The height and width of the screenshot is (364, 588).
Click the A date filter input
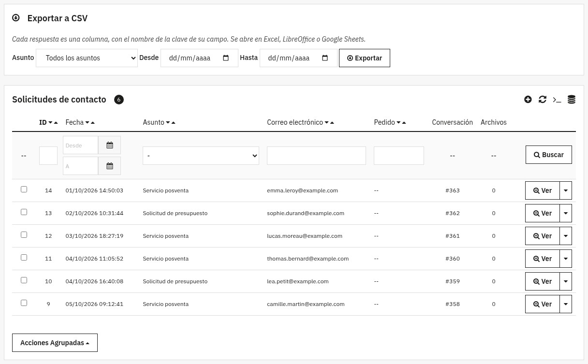pyautogui.click(x=80, y=166)
